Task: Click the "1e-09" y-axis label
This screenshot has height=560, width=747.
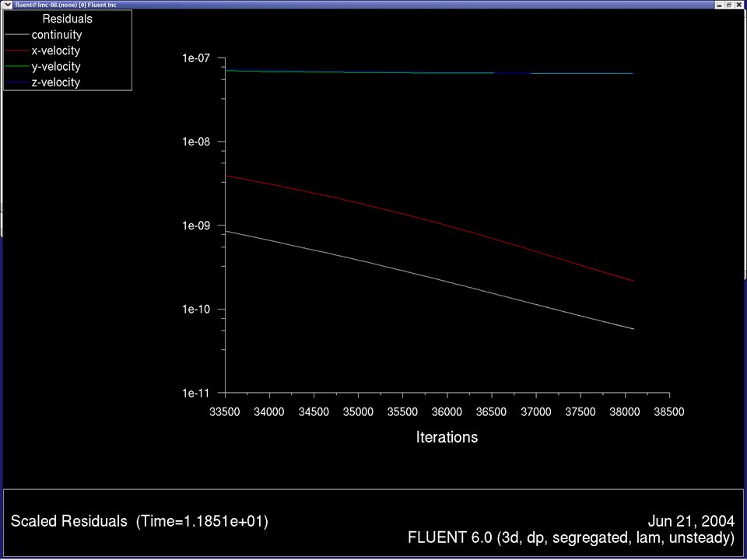Action: [196, 226]
